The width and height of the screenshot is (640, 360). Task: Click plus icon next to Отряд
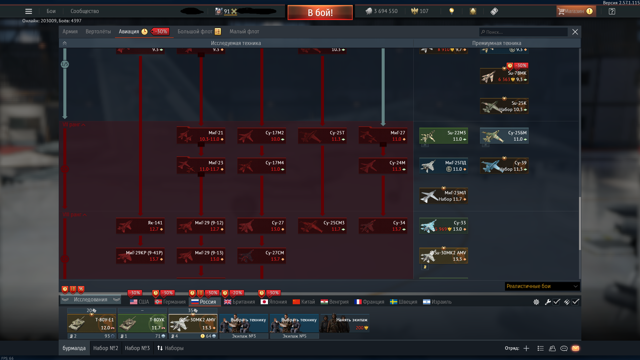526,348
